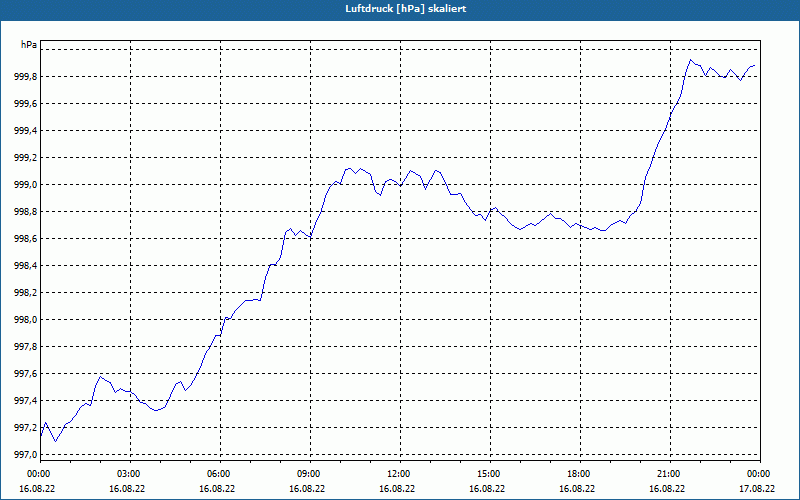Pick the 16.08.22 date under 18:00
Viewport: 800px width, 500px height.
577,488
